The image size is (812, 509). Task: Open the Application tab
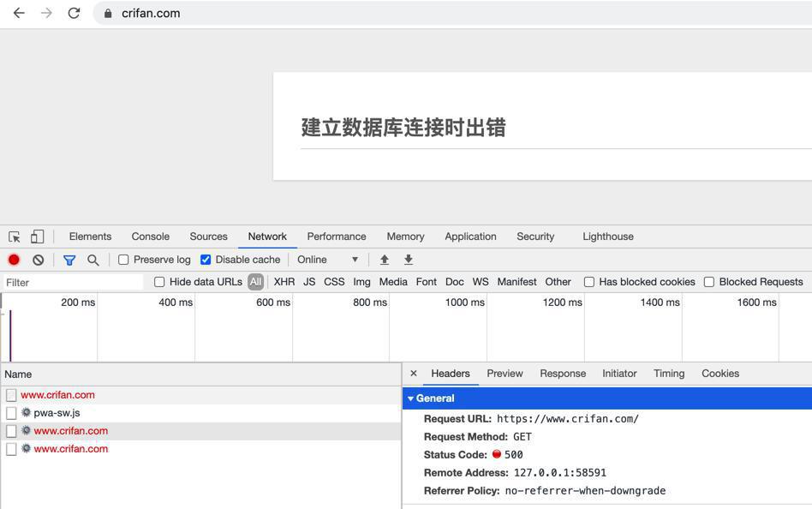point(470,237)
